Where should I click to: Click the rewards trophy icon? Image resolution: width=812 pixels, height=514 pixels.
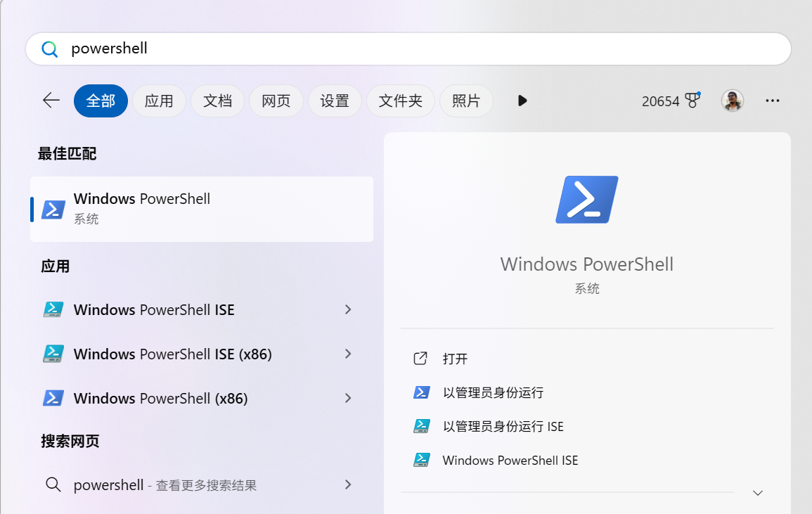692,100
